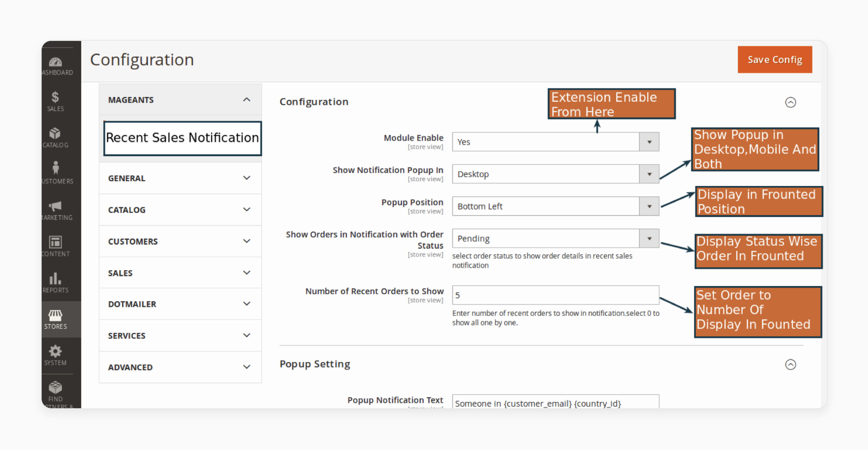Viewport: 868px width, 450px height.
Task: Click the Popup Setting section heading
Action: coord(315,364)
